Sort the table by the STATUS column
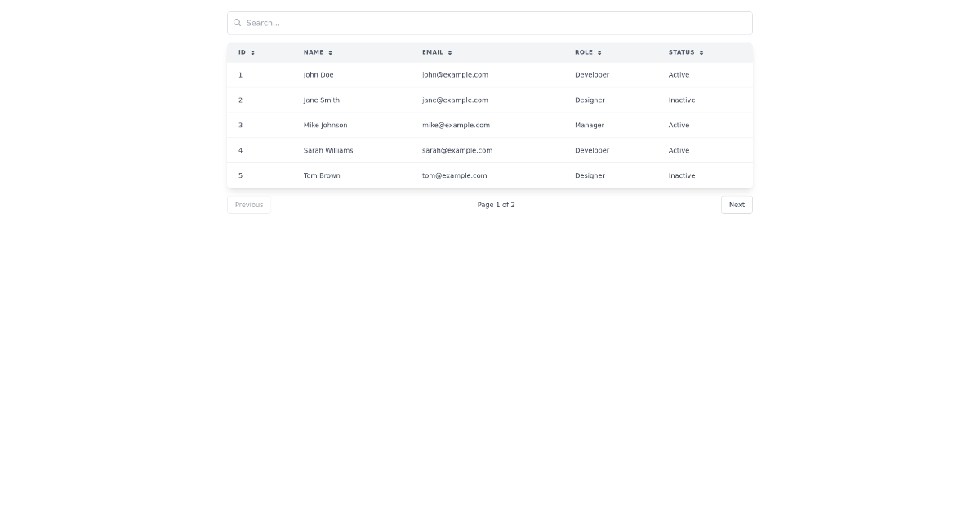The height and width of the screenshot is (514, 980). 682,52
